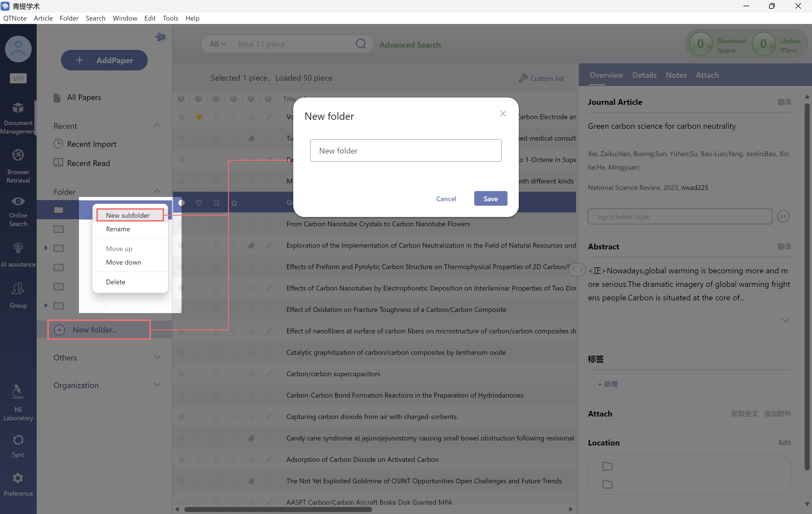Viewport: 812px width, 514px height.
Task: Click the AddPaper button
Action: pyautogui.click(x=104, y=60)
